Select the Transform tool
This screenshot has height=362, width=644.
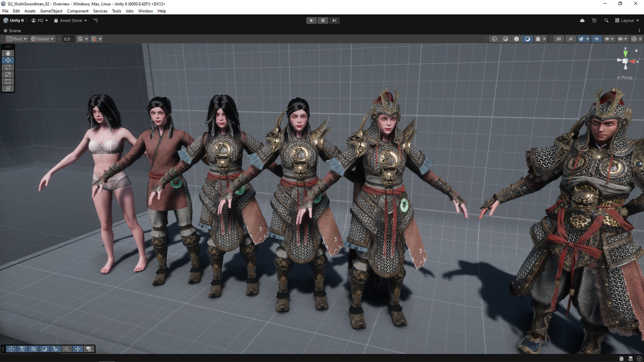tap(8, 88)
